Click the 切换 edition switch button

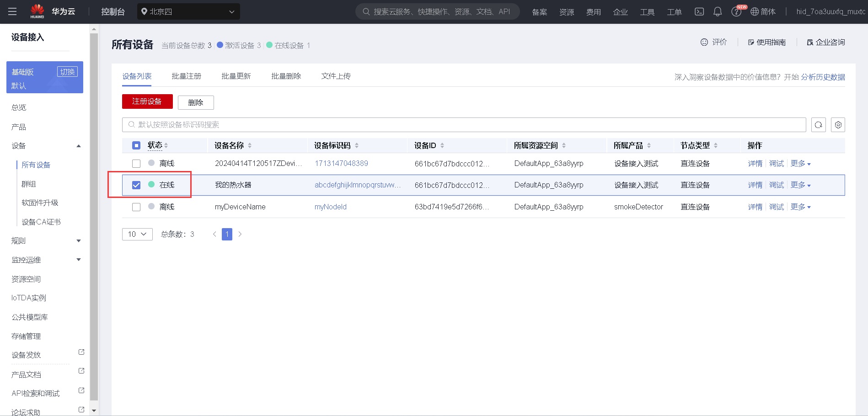[67, 72]
